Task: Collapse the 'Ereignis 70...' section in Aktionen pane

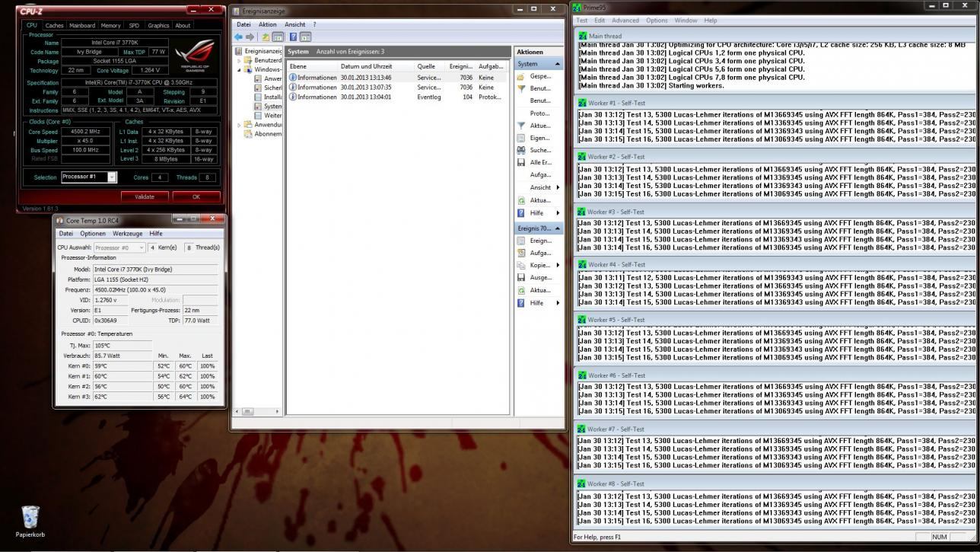Action: 557,228
